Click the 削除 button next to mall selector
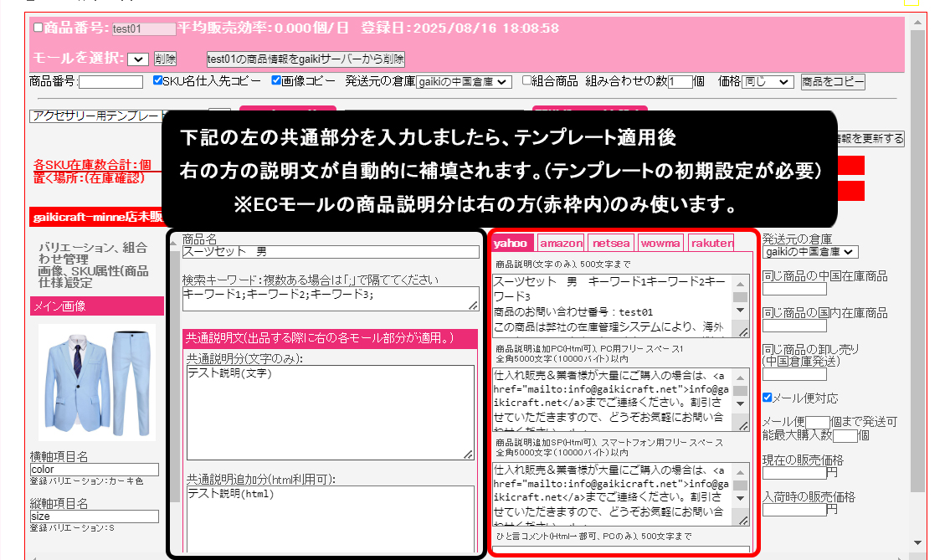This screenshot has width=950, height=560. (x=165, y=59)
